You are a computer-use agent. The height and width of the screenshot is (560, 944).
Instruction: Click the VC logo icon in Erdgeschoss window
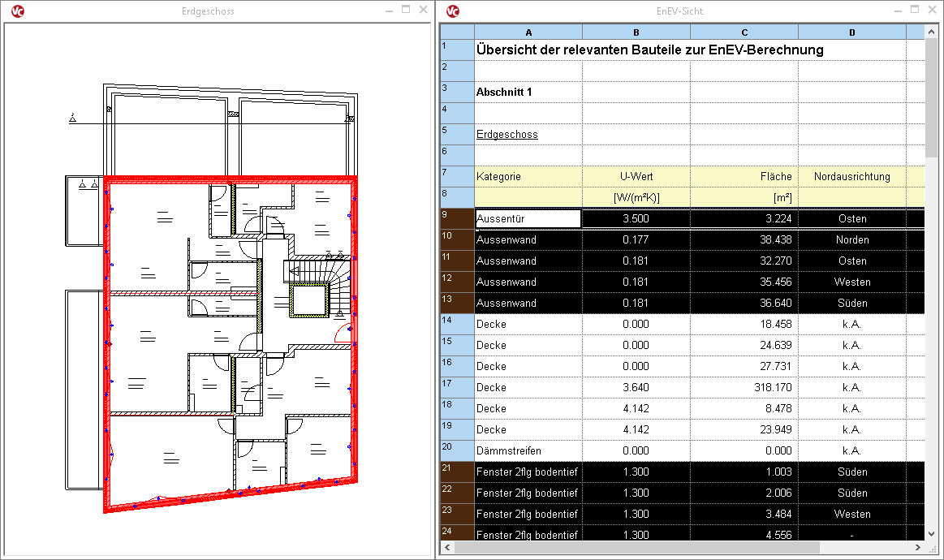[x=18, y=11]
